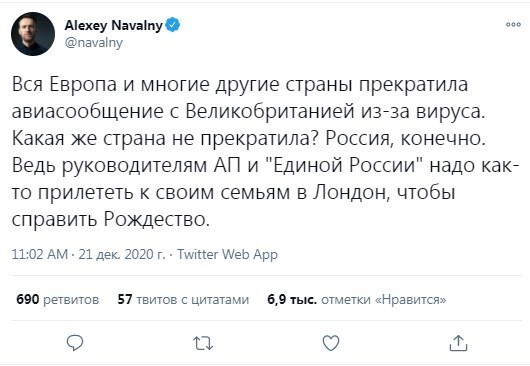This screenshot has height=366, width=530.
Task: Retweet this tweet using the arrows icon
Action: [203, 343]
